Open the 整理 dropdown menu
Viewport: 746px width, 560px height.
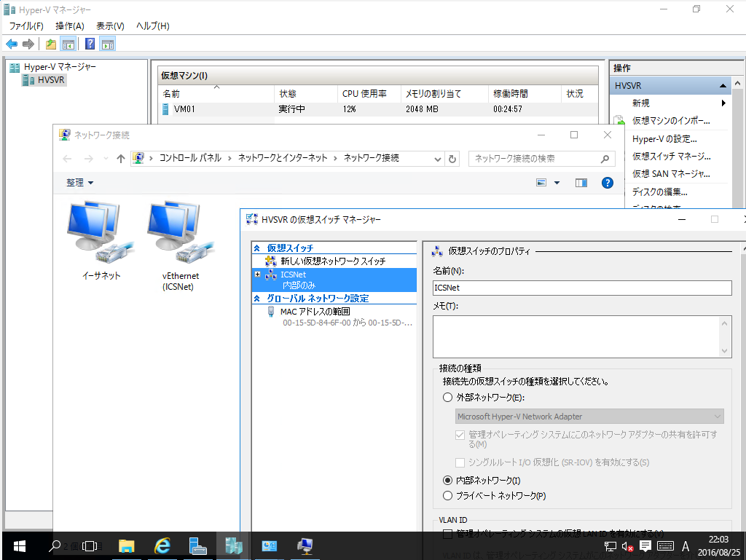80,183
